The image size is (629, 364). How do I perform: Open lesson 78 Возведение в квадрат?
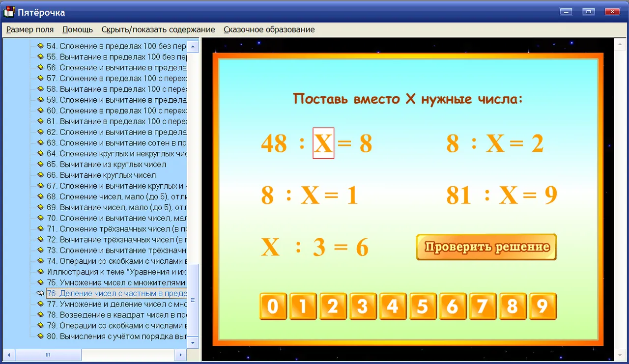coord(116,315)
